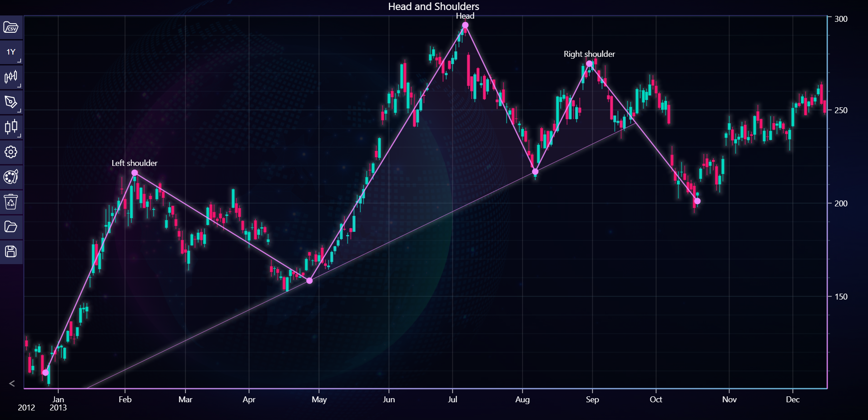Click the 300 price axis label
Viewport: 868px width, 420px height.
(x=841, y=19)
